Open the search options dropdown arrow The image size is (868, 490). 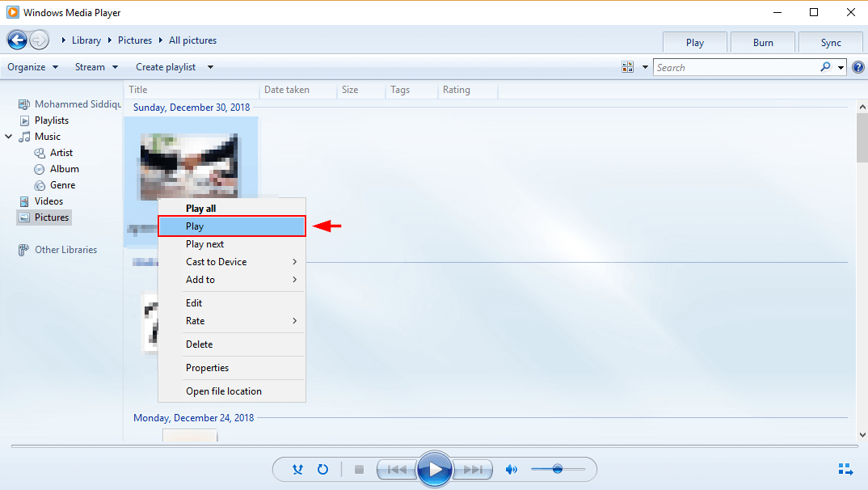[x=841, y=68]
